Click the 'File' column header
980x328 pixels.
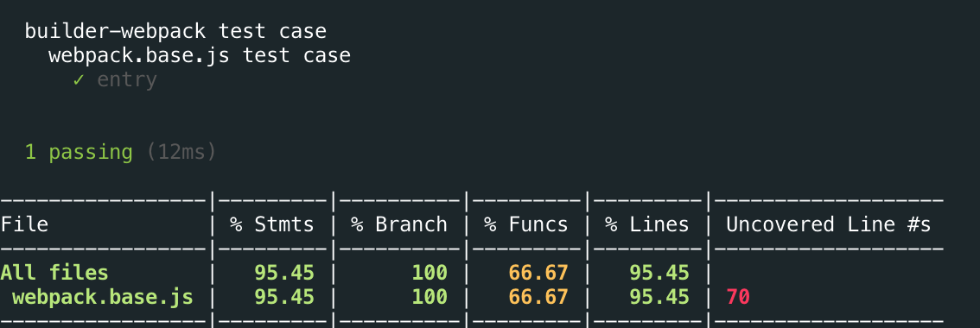[24, 224]
